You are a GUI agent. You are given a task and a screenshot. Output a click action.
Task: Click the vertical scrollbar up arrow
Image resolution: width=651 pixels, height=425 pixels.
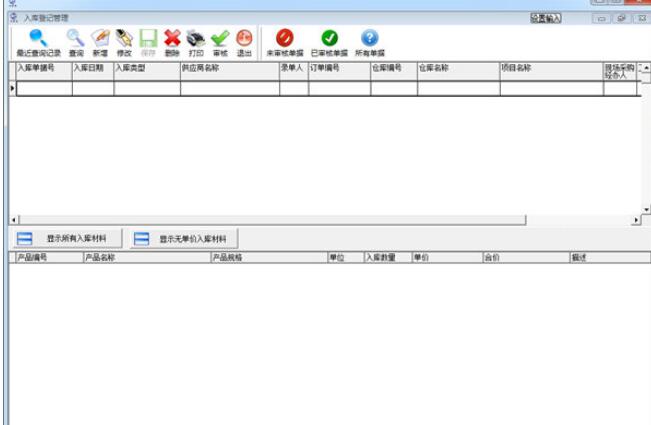[x=646, y=67]
